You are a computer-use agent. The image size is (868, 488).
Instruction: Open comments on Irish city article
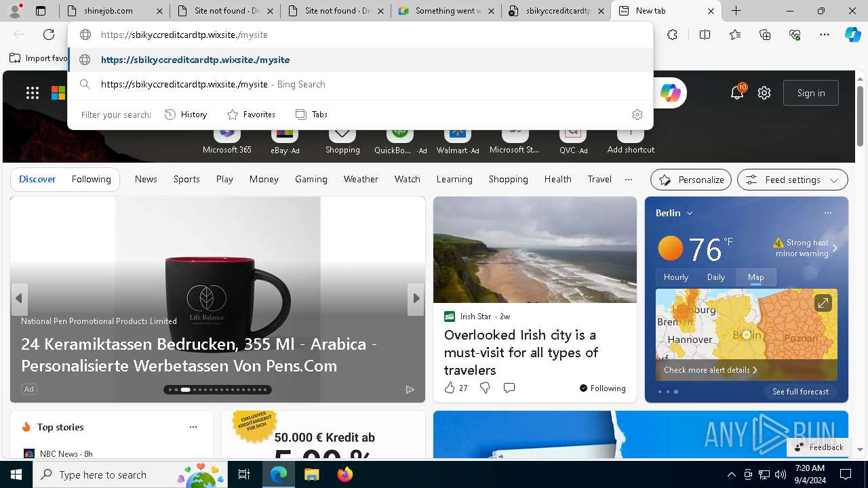pos(509,388)
